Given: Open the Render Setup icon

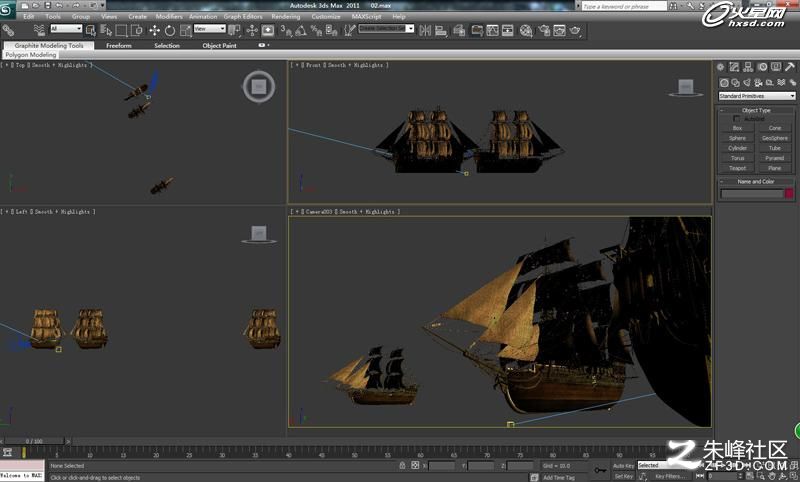Looking at the screenshot, I should pos(544,31).
